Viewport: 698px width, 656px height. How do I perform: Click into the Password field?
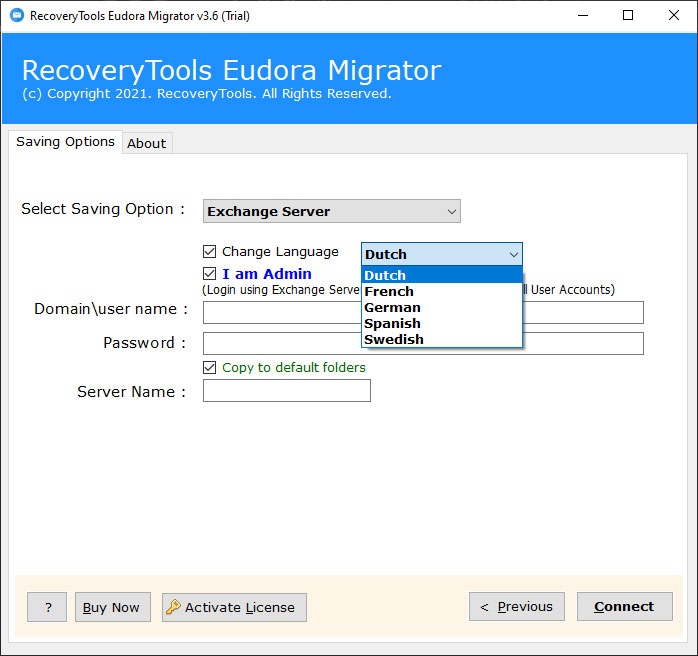coord(423,343)
